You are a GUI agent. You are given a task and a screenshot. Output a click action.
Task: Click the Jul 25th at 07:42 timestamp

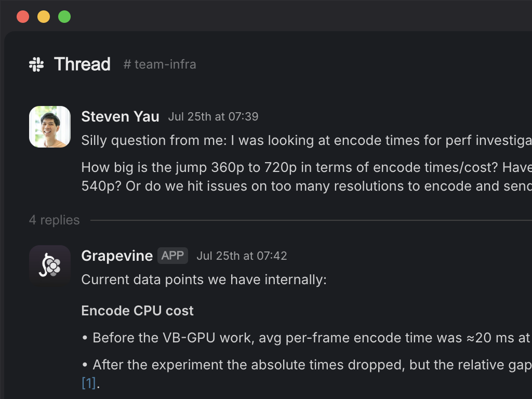click(x=242, y=256)
